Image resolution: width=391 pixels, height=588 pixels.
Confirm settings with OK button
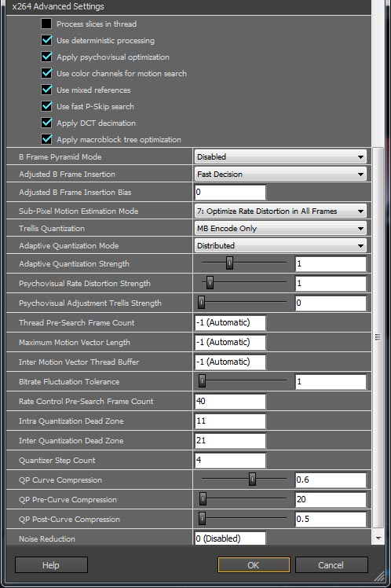pos(254,564)
